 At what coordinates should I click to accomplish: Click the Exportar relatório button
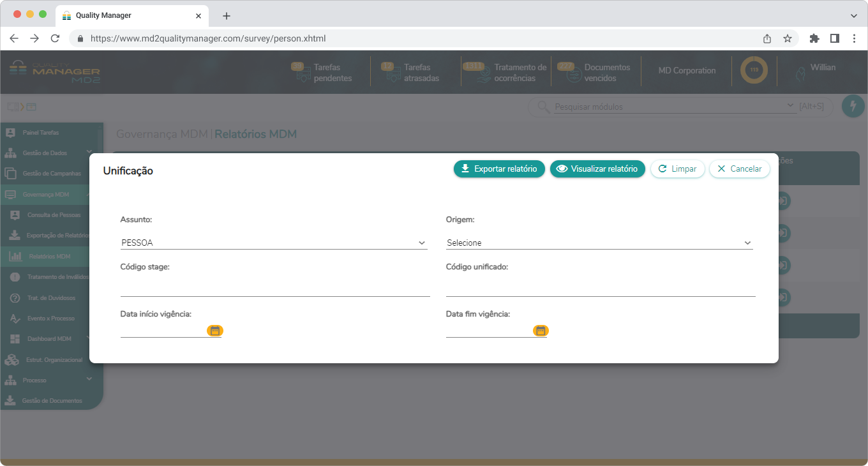point(499,169)
